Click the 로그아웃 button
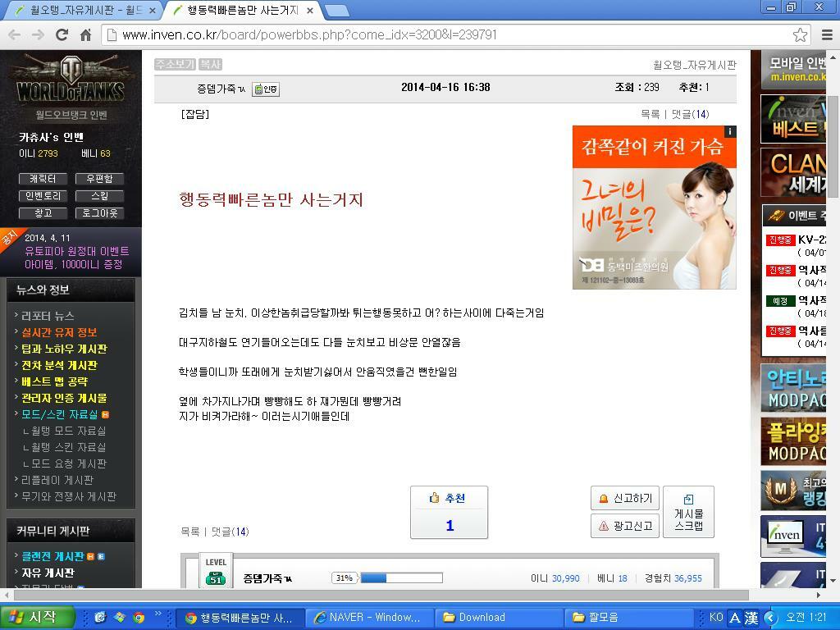 point(99,213)
